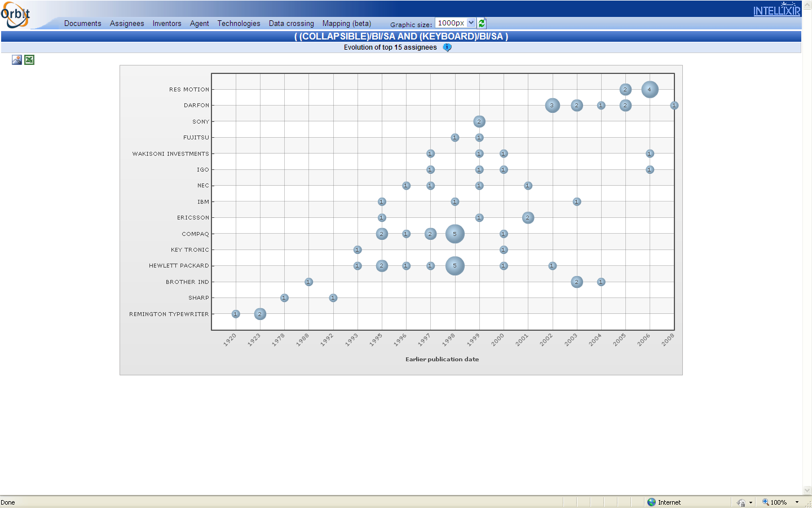The width and height of the screenshot is (812, 508).
Task: Open the INTELLIXIR link
Action: [x=776, y=10]
